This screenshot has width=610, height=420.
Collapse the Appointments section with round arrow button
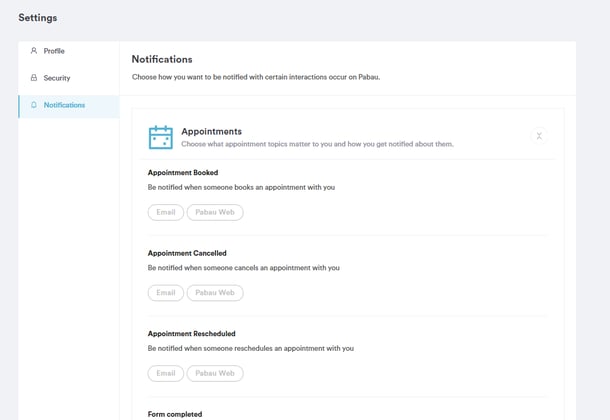pyautogui.click(x=539, y=136)
